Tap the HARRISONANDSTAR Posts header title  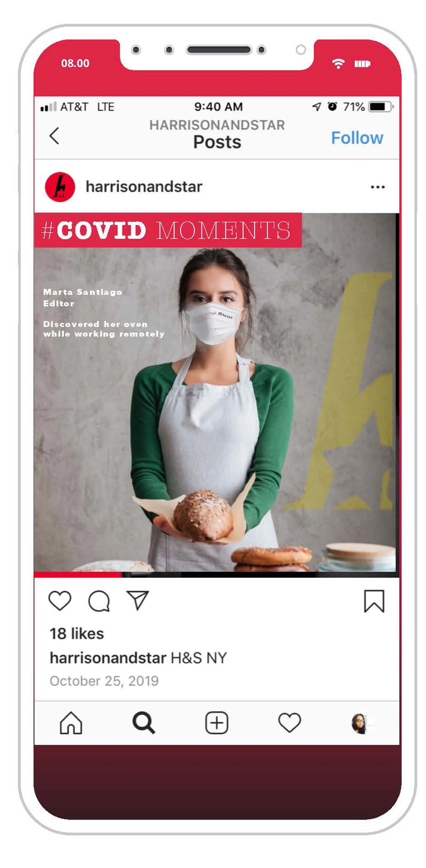point(217,134)
